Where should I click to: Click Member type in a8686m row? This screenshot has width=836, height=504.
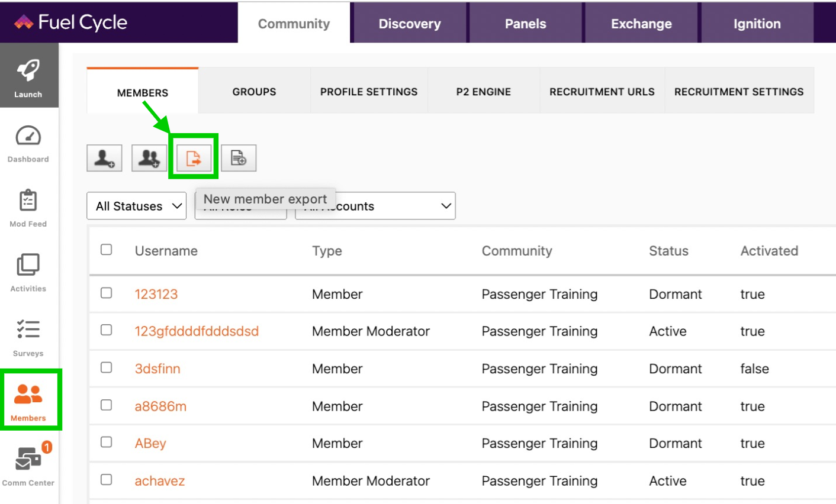tap(337, 406)
